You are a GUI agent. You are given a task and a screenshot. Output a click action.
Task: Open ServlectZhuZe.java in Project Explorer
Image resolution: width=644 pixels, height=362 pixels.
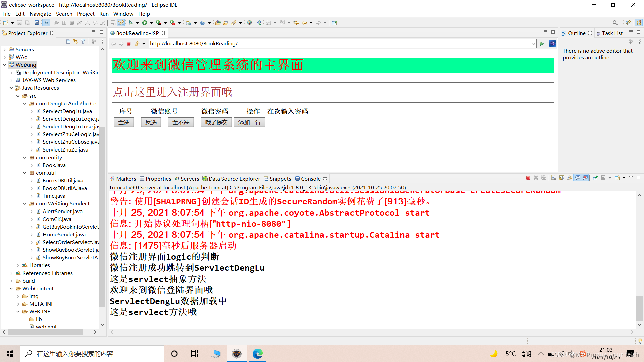pos(65,150)
